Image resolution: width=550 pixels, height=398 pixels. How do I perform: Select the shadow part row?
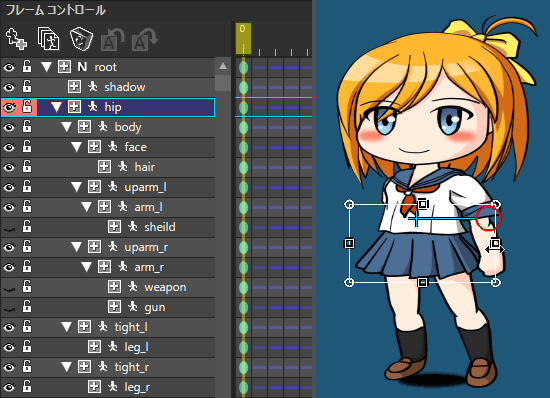click(x=108, y=87)
